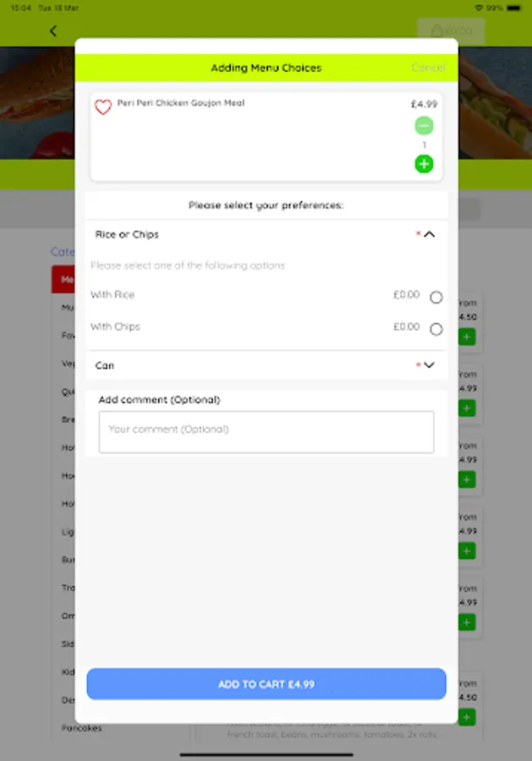The width and height of the screenshot is (532, 761).
Task: Tap the green plus next to the top £4.50 item
Action: point(466,336)
